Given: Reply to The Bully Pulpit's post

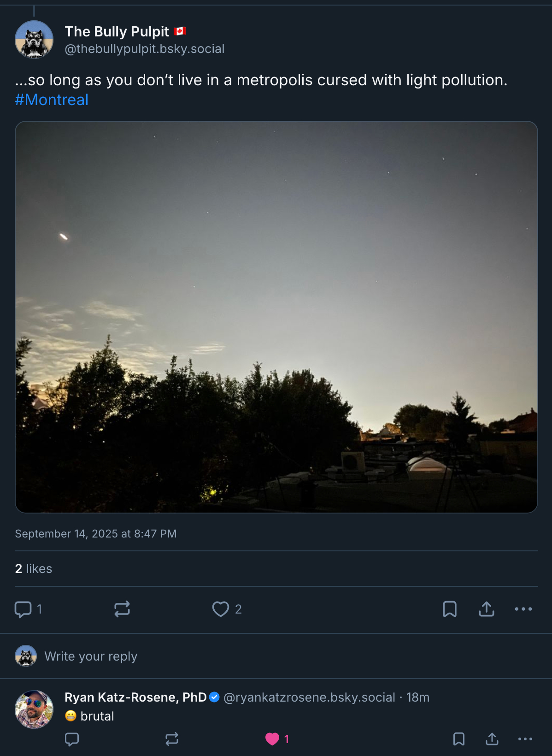Looking at the screenshot, I should 23,609.
